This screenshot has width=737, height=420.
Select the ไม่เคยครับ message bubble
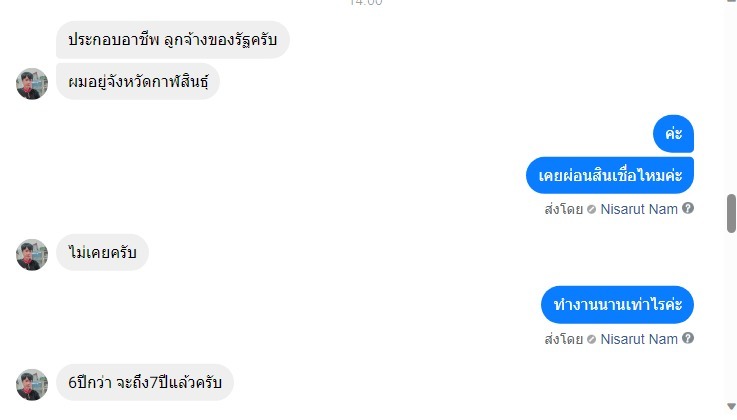[x=102, y=254]
